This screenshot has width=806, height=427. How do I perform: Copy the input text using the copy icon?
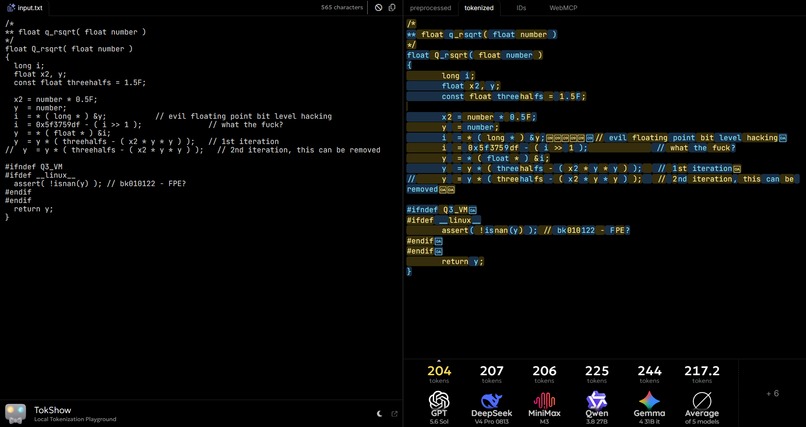pyautogui.click(x=392, y=8)
